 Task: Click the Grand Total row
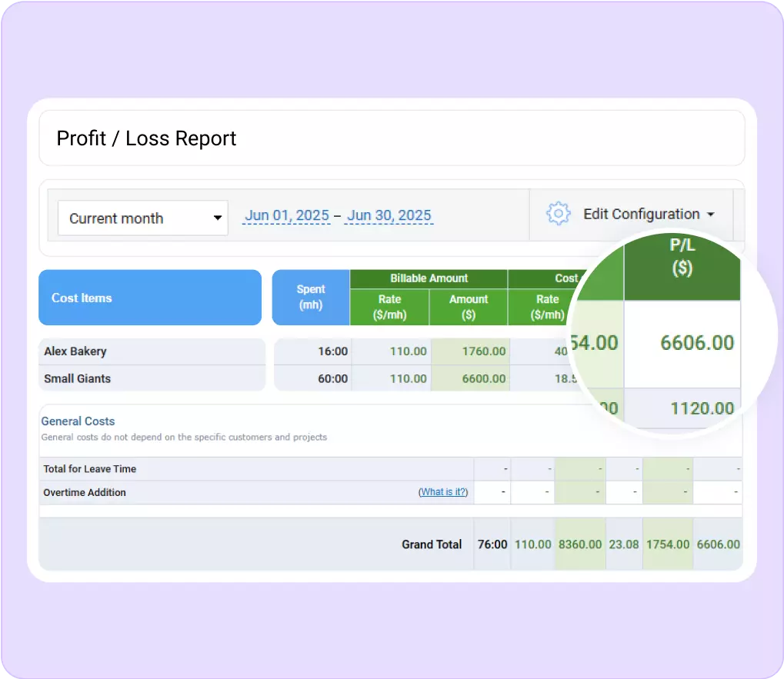[x=432, y=544]
